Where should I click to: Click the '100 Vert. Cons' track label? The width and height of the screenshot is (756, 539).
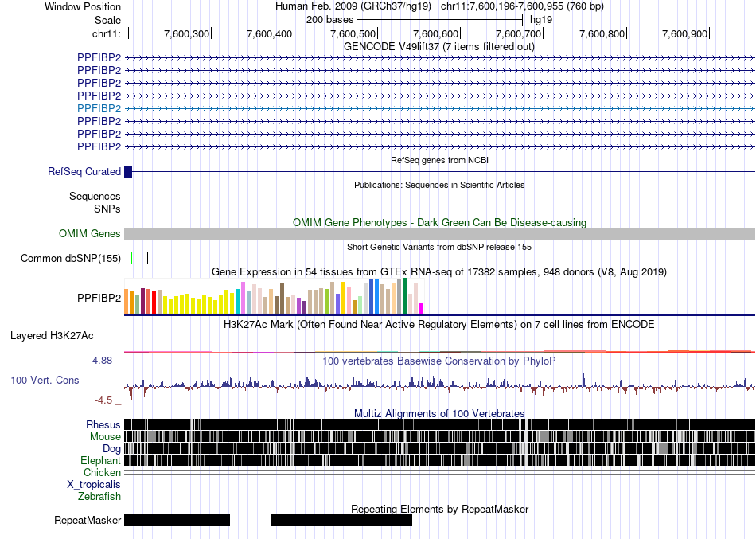(x=45, y=381)
